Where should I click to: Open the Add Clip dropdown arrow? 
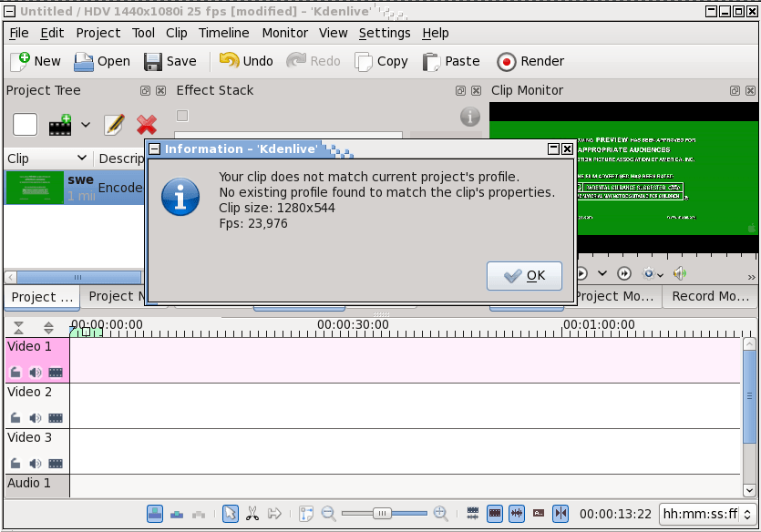[86, 125]
